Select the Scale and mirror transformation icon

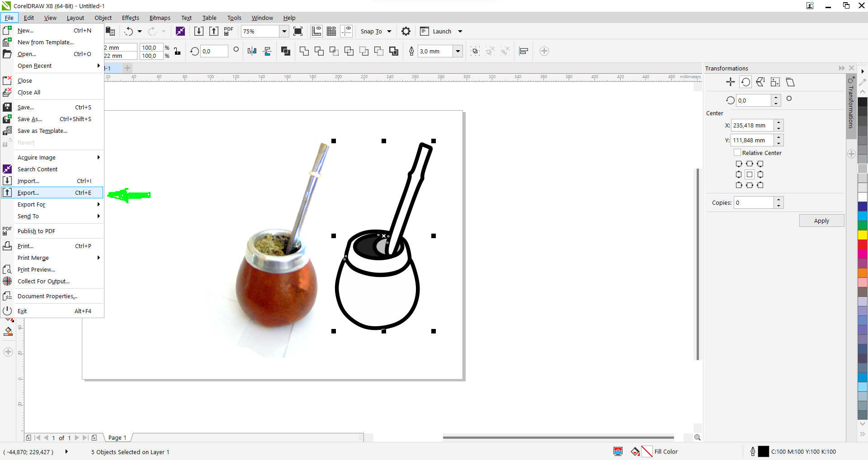(x=760, y=82)
